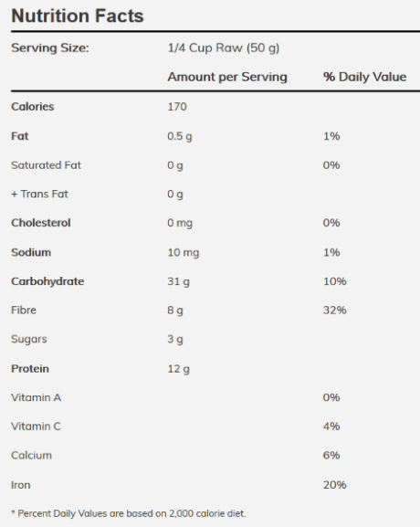The height and width of the screenshot is (527, 420).
Task: Select the Fat row label
Action: click(x=20, y=136)
